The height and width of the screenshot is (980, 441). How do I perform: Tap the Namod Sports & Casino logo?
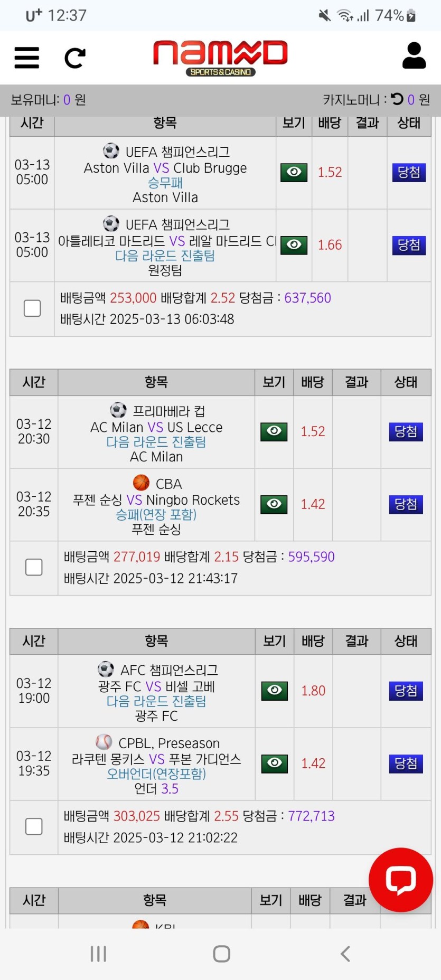pos(220,57)
